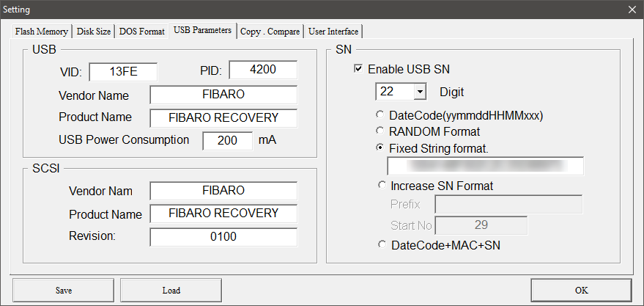This screenshot has height=306, width=644.
Task: Close the Setting dialog window
Action: [x=632, y=10]
